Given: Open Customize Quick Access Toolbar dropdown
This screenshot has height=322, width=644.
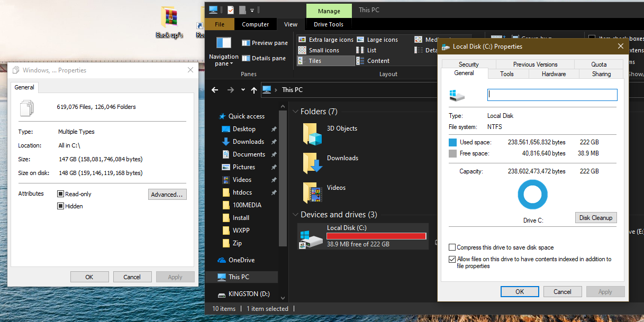Looking at the screenshot, I should coord(252,10).
